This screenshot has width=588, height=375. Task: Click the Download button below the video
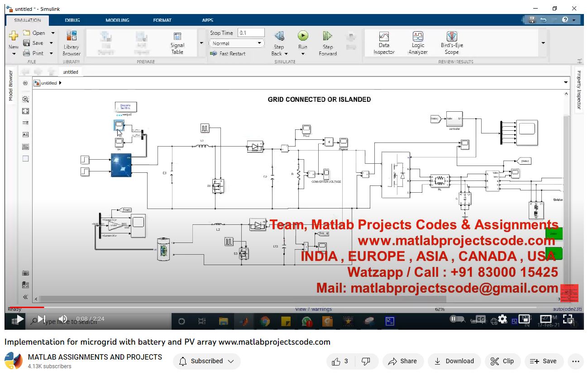454,361
